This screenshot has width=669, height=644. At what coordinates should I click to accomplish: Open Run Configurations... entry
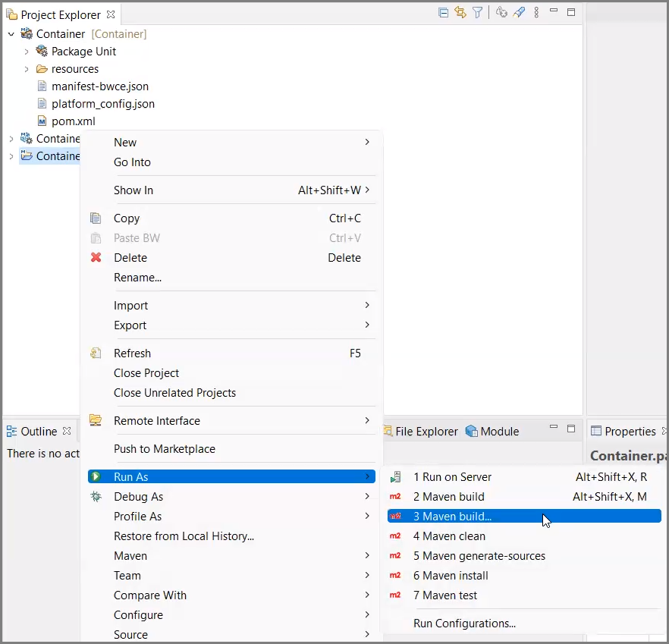[464, 624]
